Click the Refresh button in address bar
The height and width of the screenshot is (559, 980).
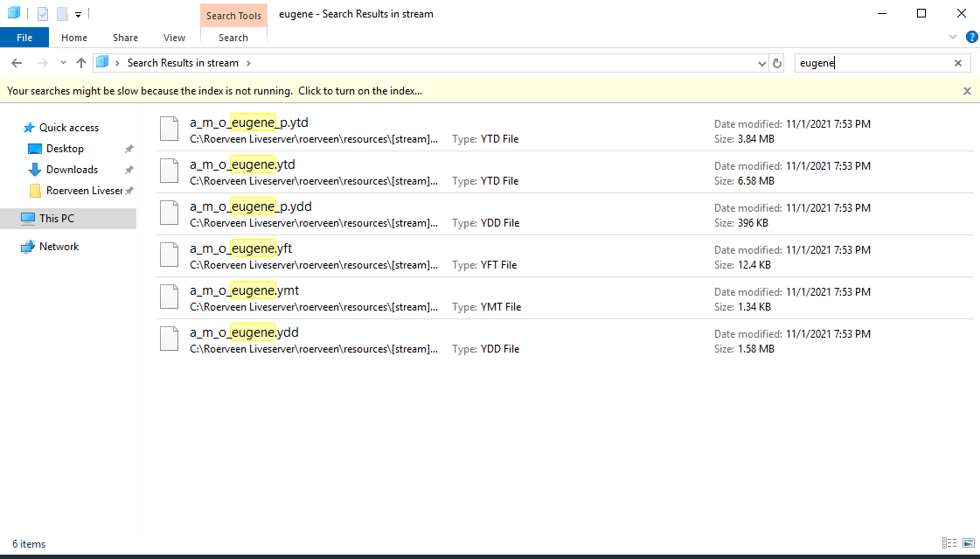(x=777, y=63)
